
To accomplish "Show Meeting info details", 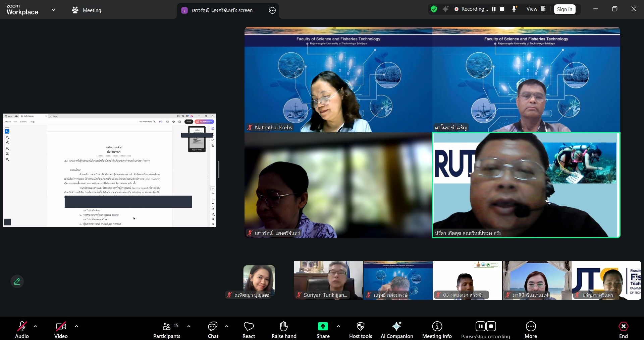I will click(437, 330).
